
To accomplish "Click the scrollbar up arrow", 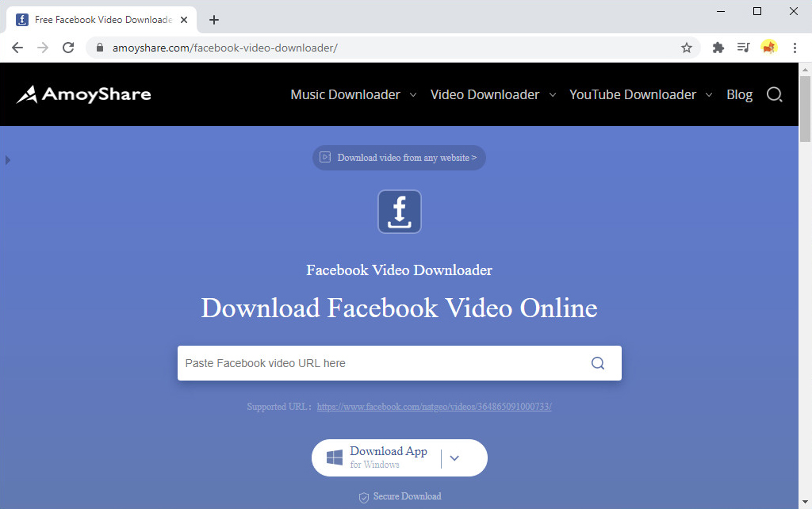I will (805, 69).
